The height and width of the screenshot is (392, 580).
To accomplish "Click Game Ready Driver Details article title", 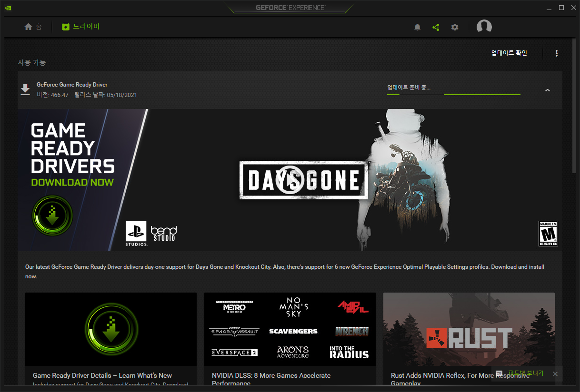I will [x=102, y=375].
